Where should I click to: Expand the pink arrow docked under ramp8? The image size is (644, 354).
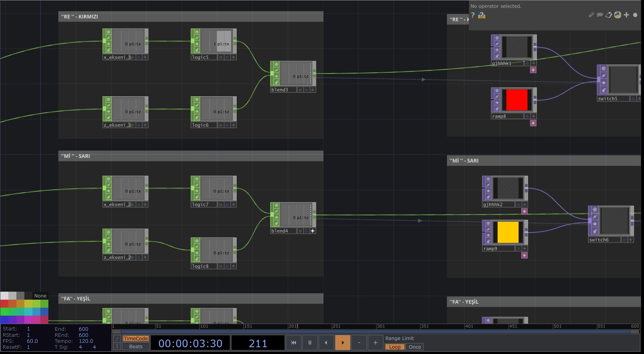533,123
